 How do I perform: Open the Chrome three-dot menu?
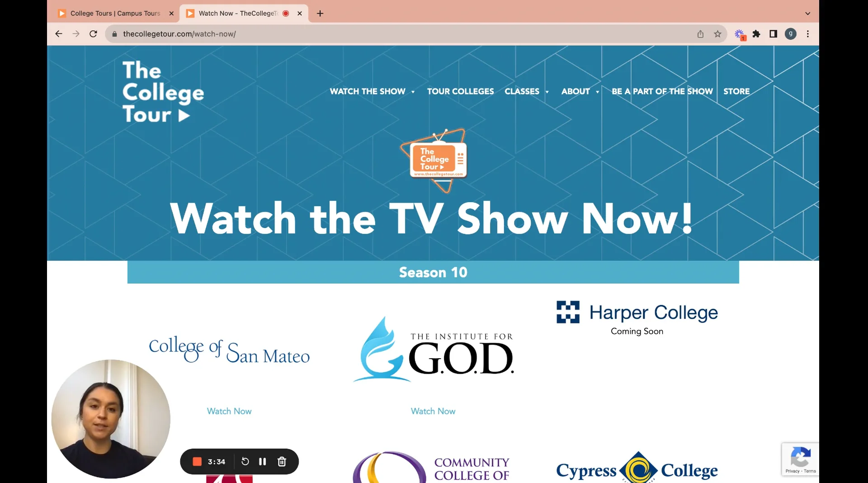[808, 34]
